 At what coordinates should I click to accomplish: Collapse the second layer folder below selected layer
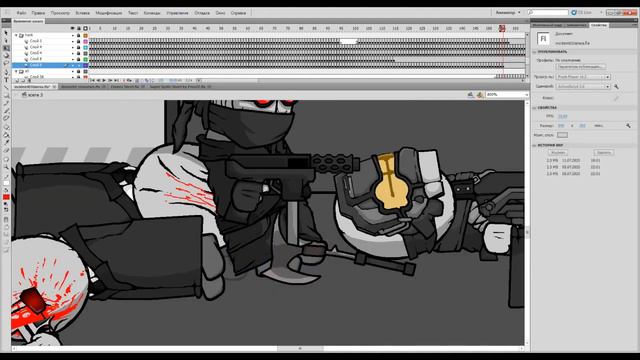pyautogui.click(x=16, y=71)
